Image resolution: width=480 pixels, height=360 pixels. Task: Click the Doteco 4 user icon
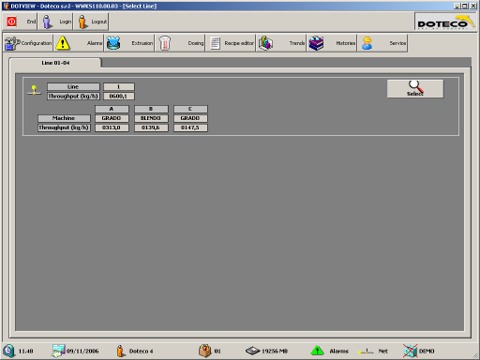click(x=121, y=351)
